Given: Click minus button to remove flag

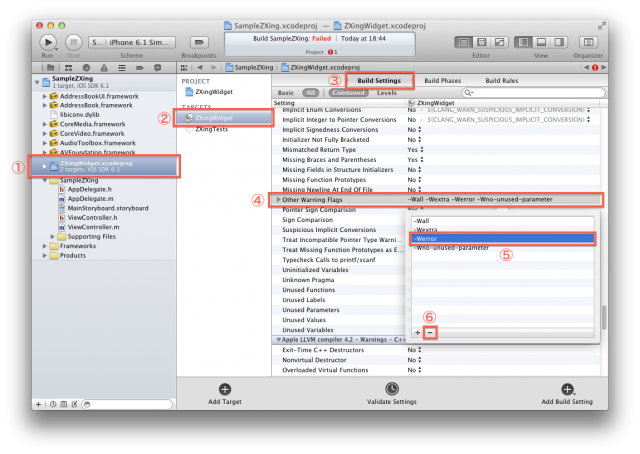Looking at the screenshot, I should pyautogui.click(x=430, y=333).
